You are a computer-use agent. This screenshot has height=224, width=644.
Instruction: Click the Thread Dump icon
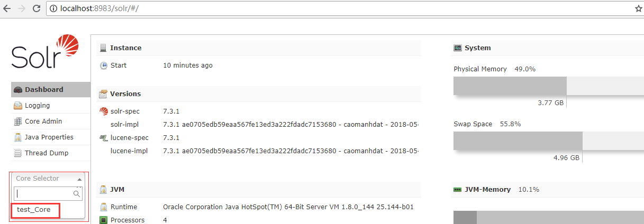pos(18,153)
